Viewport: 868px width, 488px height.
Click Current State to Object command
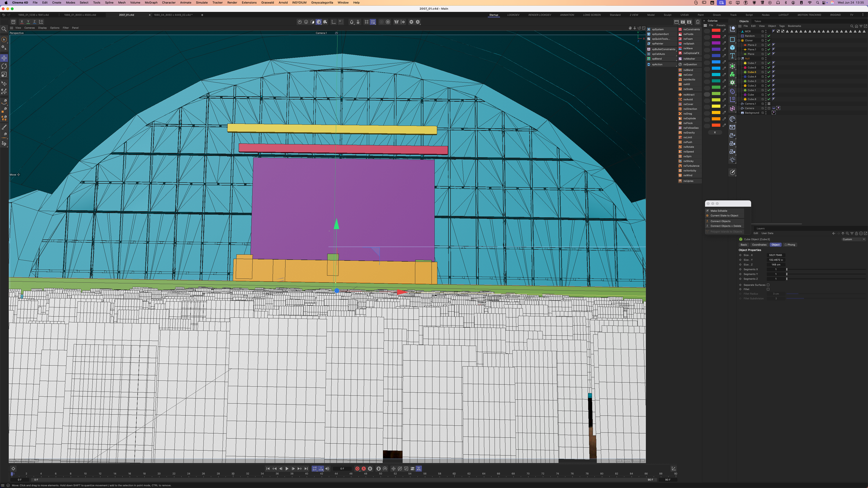pyautogui.click(x=724, y=216)
